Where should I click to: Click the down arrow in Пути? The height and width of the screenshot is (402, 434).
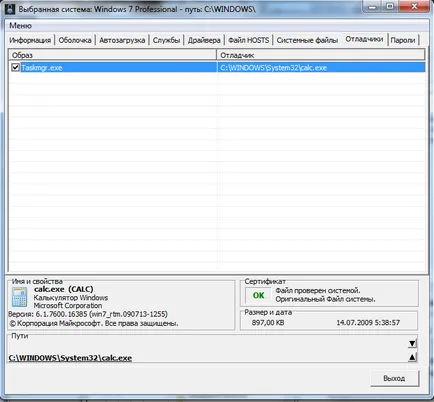412,343
